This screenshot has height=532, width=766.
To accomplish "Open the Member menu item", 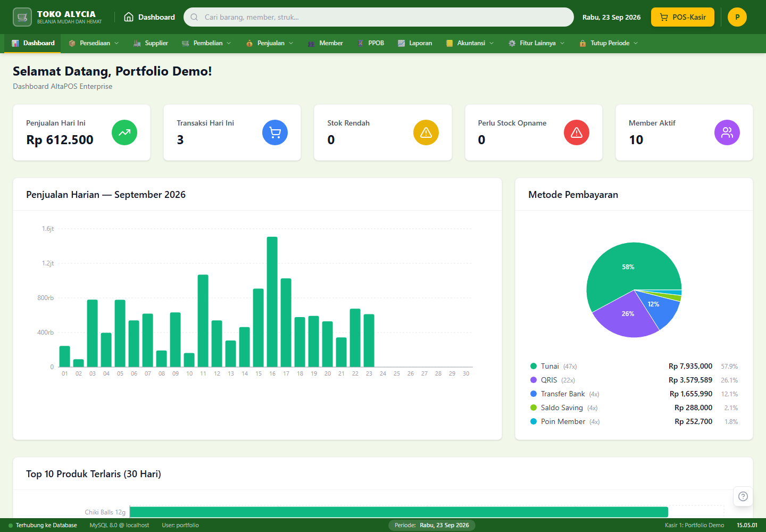I will click(x=325, y=43).
